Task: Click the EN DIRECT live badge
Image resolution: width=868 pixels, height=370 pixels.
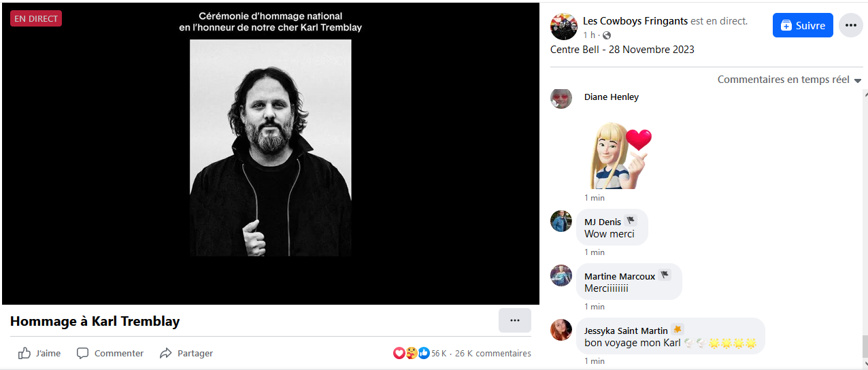Action: point(36,18)
